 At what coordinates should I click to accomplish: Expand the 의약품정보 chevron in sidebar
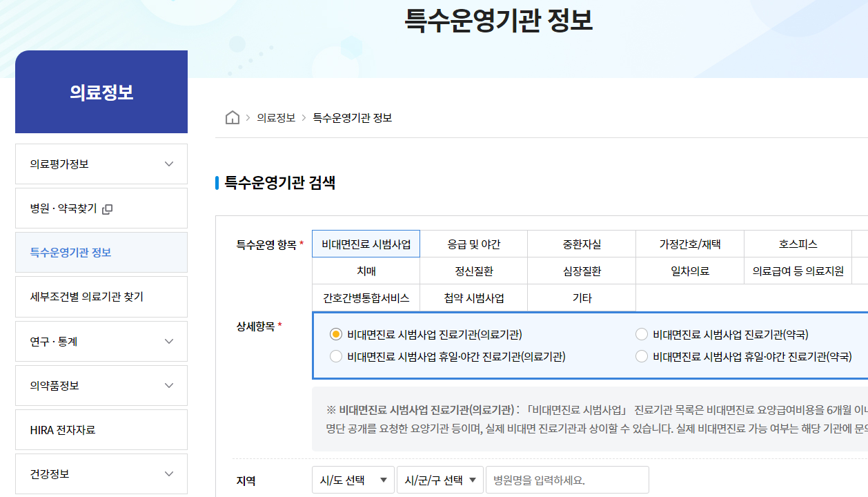169,386
